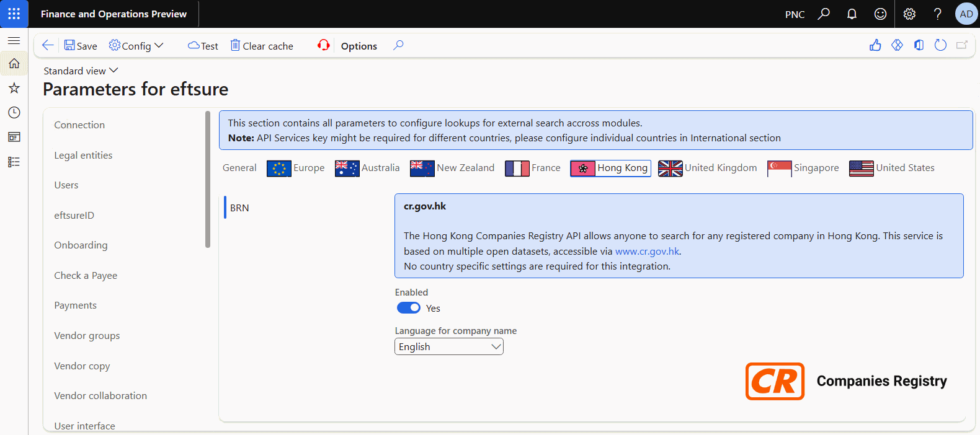980x435 pixels.
Task: Select the General tab
Action: tap(239, 168)
